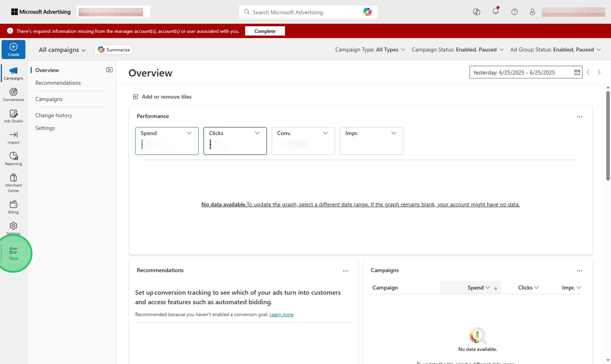Open the Import sidebar item
611x364 pixels.
point(13,137)
